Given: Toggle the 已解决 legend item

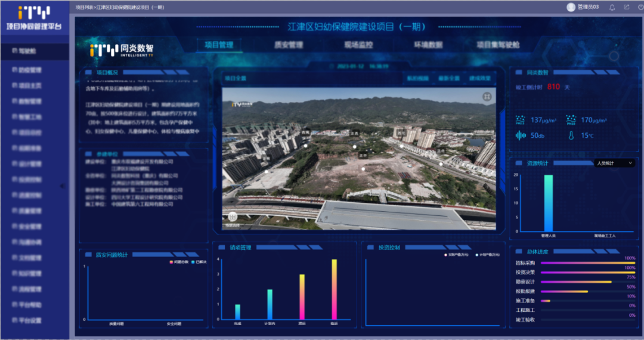Looking at the screenshot, I should [193, 262].
